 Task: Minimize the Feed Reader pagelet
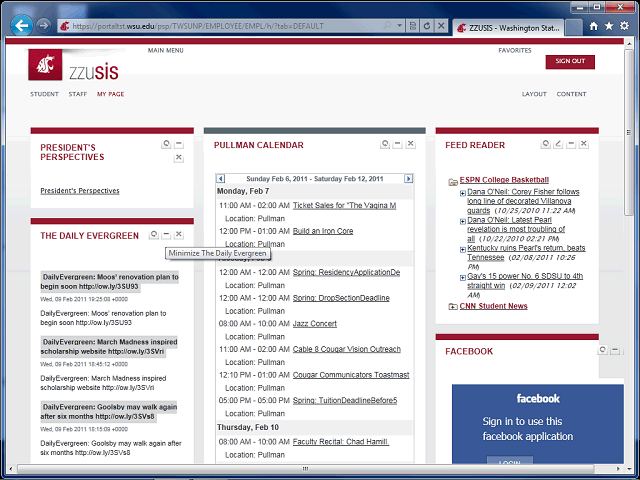point(571,144)
